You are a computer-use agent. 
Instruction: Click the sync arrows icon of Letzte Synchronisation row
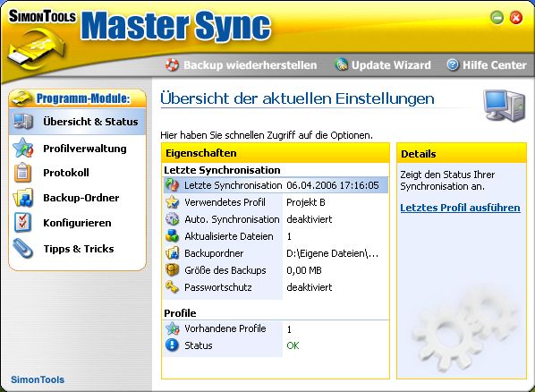point(173,184)
